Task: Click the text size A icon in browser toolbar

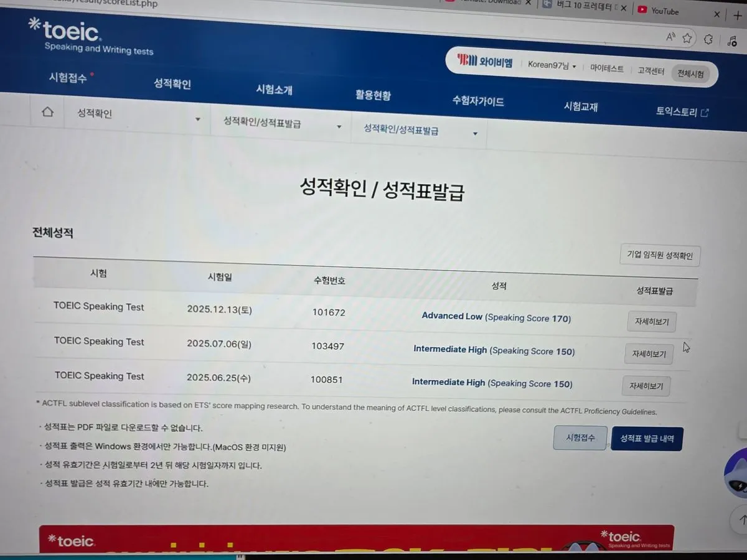Action: (670, 37)
